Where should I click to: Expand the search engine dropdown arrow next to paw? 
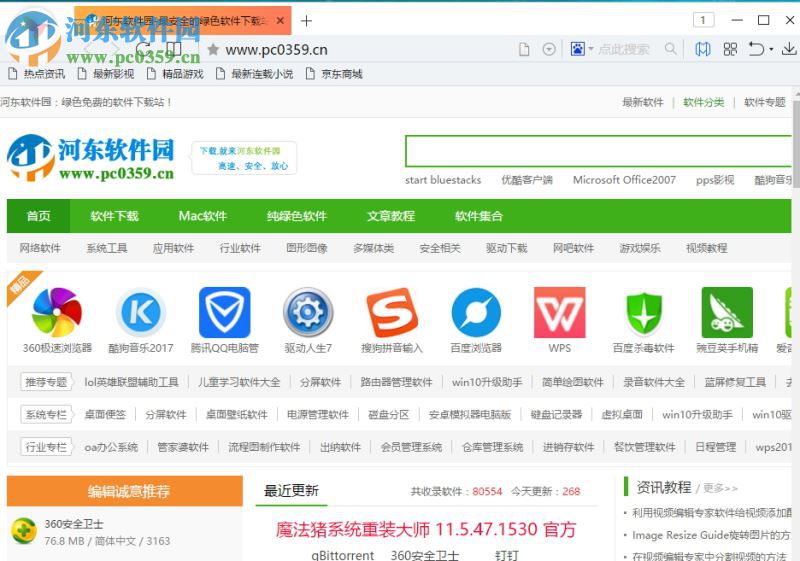click(x=591, y=49)
